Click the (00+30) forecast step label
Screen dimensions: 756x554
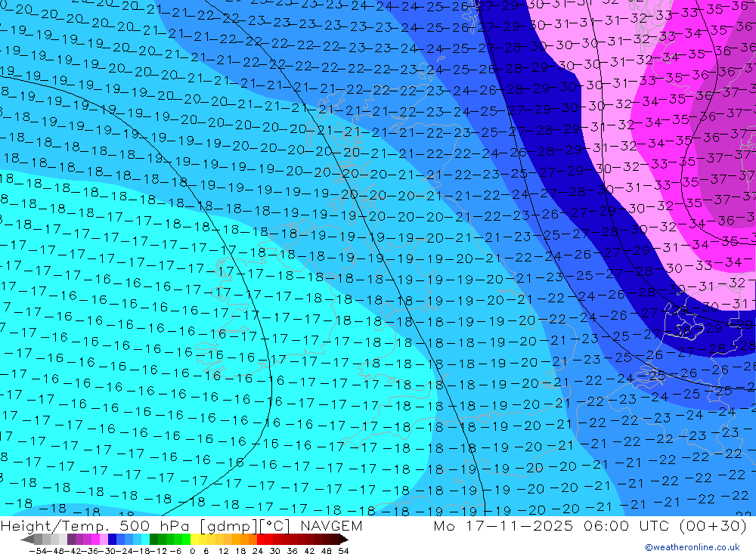pos(713,525)
